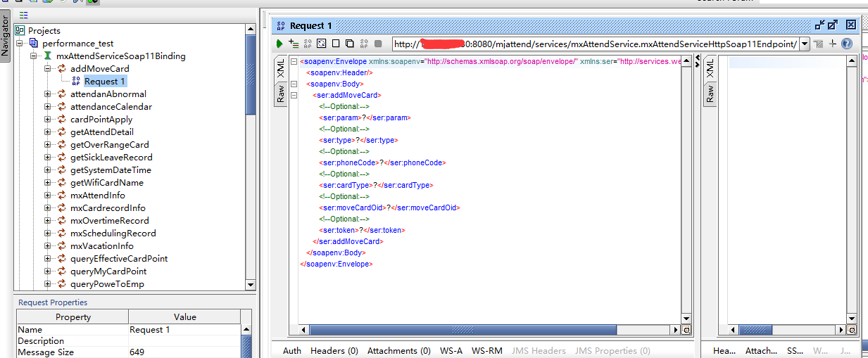Select attendanceCalendar operation
Image resolution: width=868 pixels, height=358 pixels.
click(111, 106)
